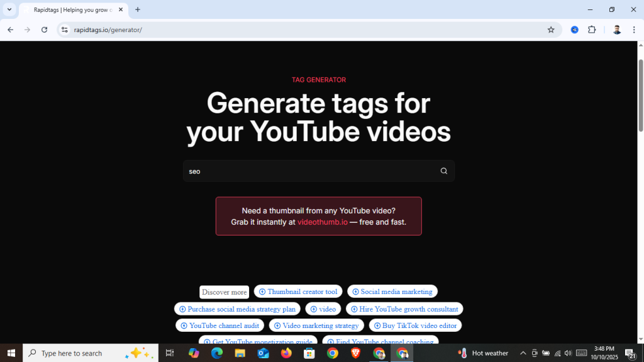The image size is (644, 362).
Task: Bookmark this page with the star icon
Action: (x=551, y=30)
